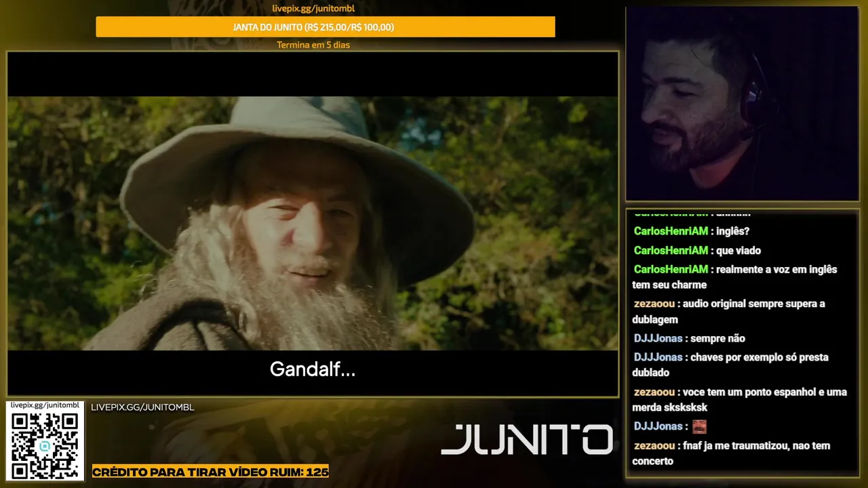This screenshot has height=488, width=868.
Task: Click CarlosHenriAM username beside 'inglês?'
Action: [671, 231]
